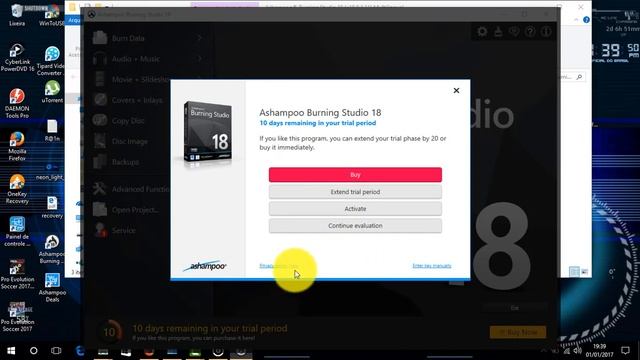Launch DAEMON Tools Pro desktop icon
Viewport: 640px width, 360px height.
pyautogui.click(x=17, y=104)
